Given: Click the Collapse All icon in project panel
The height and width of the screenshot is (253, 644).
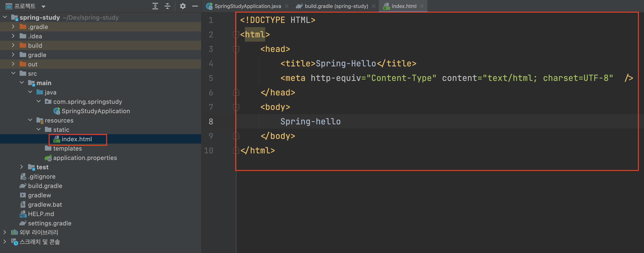Looking at the screenshot, I should point(167,6).
